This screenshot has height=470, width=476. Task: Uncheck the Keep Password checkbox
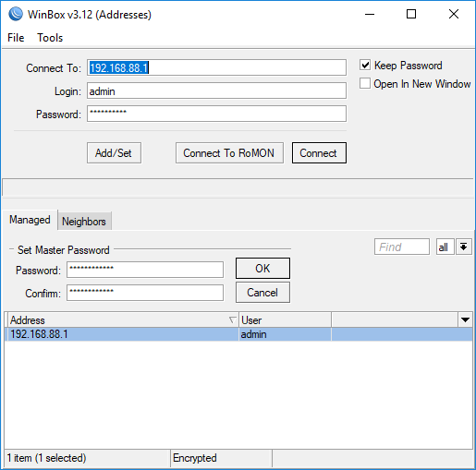pyautogui.click(x=365, y=65)
